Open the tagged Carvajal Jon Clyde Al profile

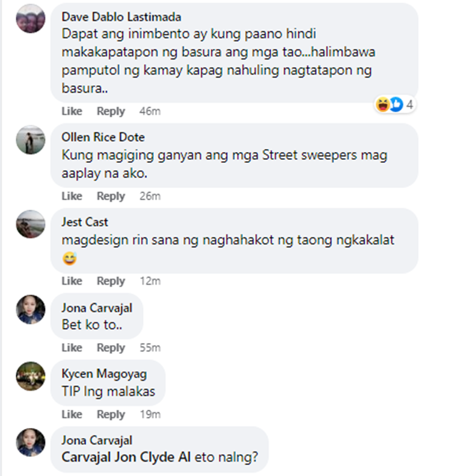(x=126, y=457)
